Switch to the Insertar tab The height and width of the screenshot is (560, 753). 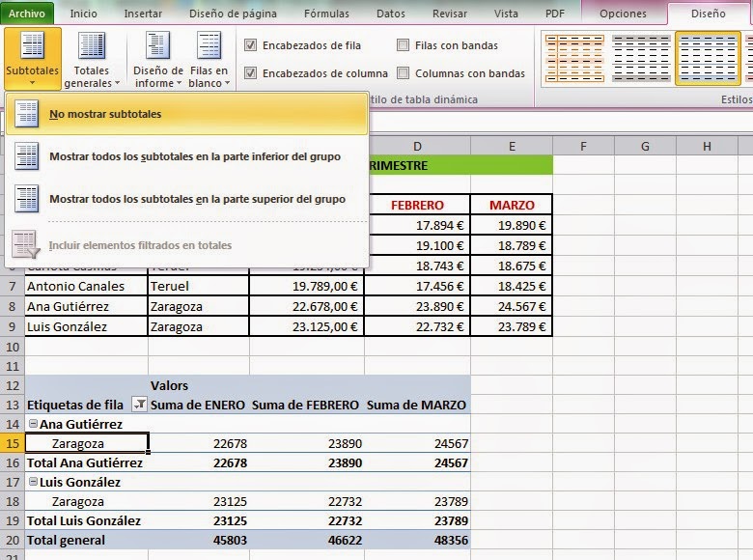click(x=143, y=14)
